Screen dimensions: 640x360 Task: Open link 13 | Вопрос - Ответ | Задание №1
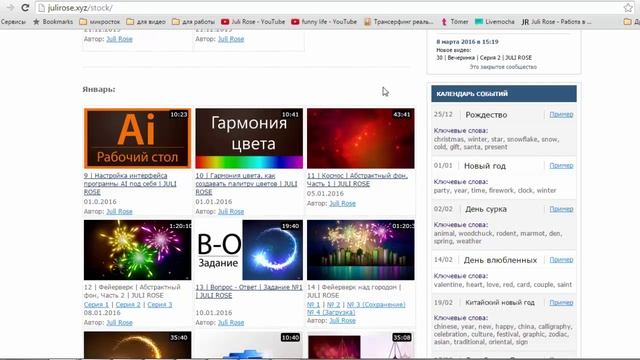point(249,291)
